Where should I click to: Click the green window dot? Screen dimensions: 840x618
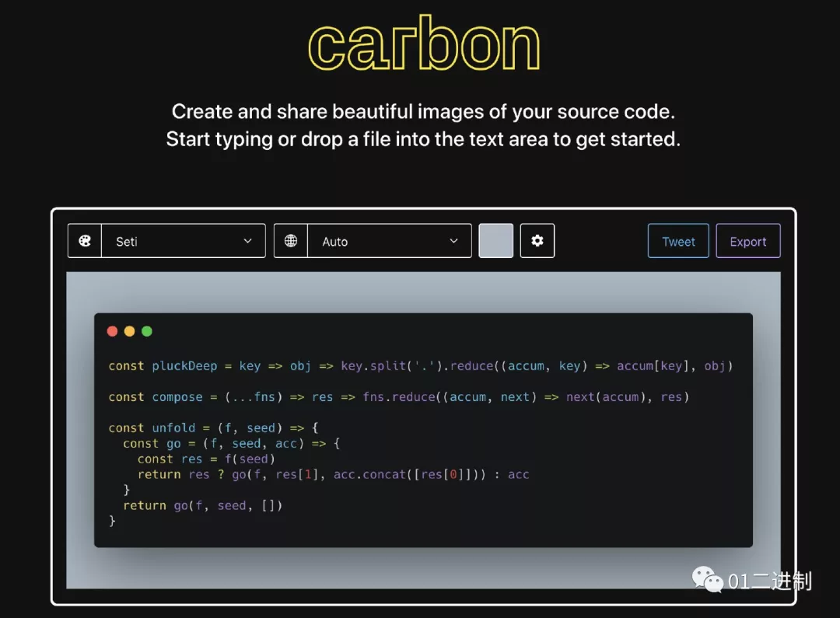[147, 331]
